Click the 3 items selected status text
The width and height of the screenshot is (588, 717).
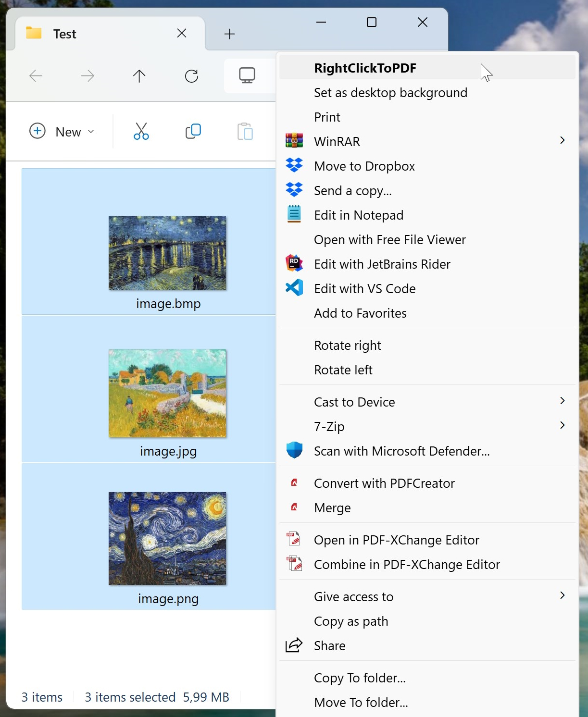point(130,697)
